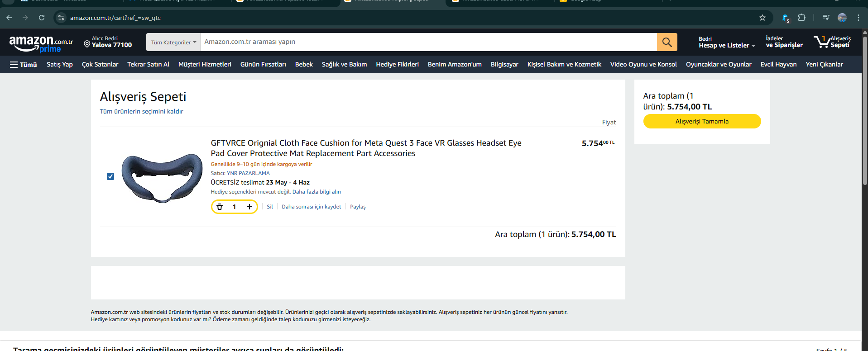Open Bilgisayar category in navigation
Image resolution: width=868 pixels, height=351 pixels.
[x=504, y=65]
